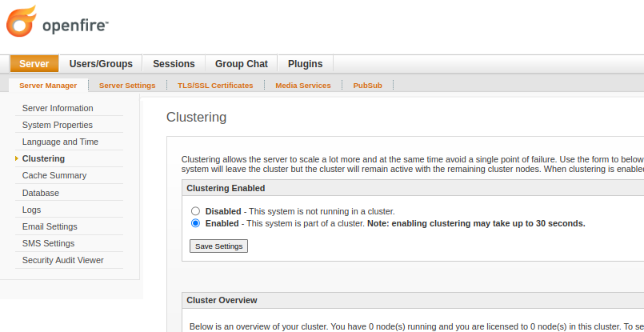
Task: Open Security Audit Viewer in the sidebar
Action: point(62,260)
